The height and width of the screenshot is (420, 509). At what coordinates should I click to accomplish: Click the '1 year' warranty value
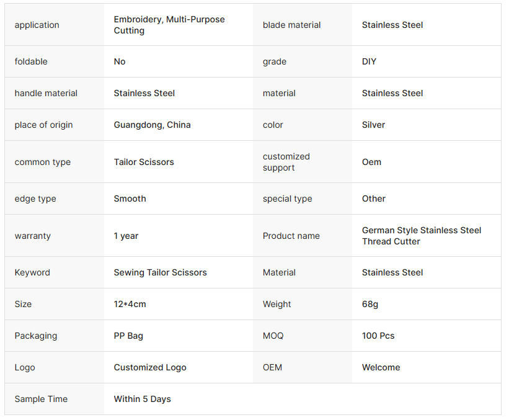point(126,236)
